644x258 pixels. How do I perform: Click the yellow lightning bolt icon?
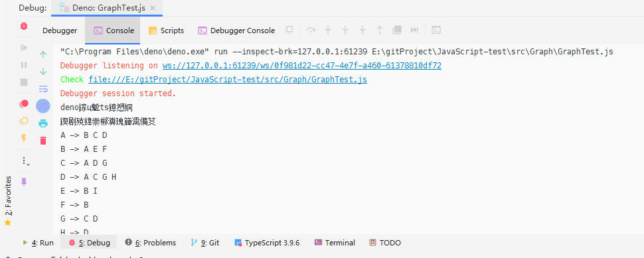[x=24, y=138]
